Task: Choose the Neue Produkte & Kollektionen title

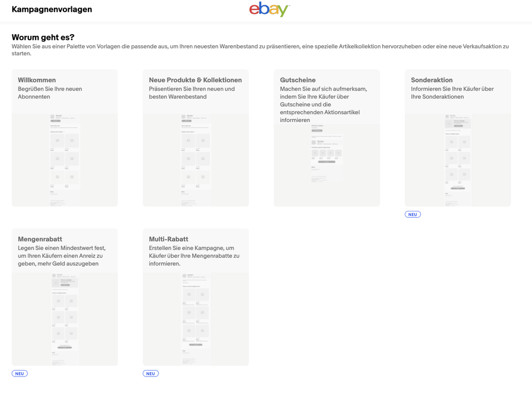Action: pyautogui.click(x=195, y=80)
